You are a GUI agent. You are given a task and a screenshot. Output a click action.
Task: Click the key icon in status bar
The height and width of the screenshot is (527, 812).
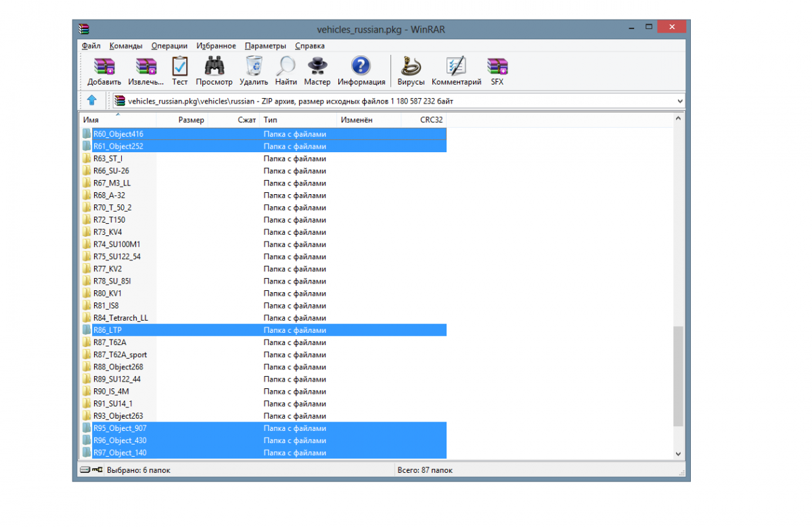[x=97, y=469]
